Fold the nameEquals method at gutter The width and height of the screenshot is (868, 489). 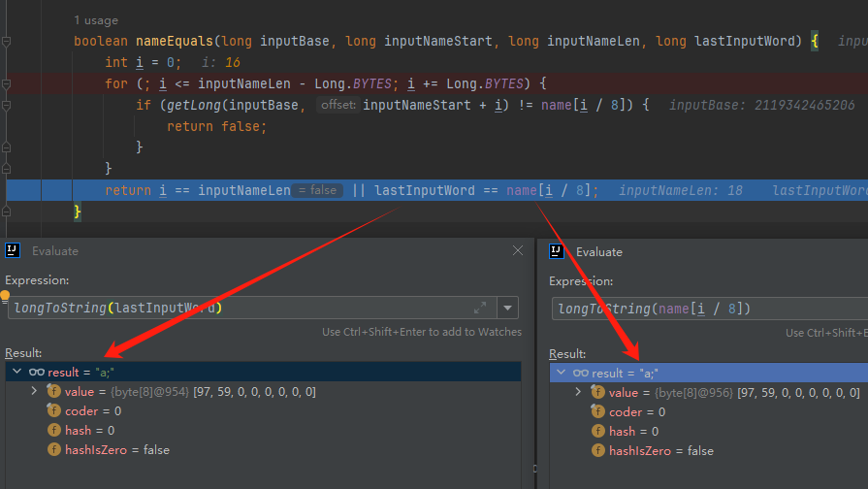(x=6, y=42)
